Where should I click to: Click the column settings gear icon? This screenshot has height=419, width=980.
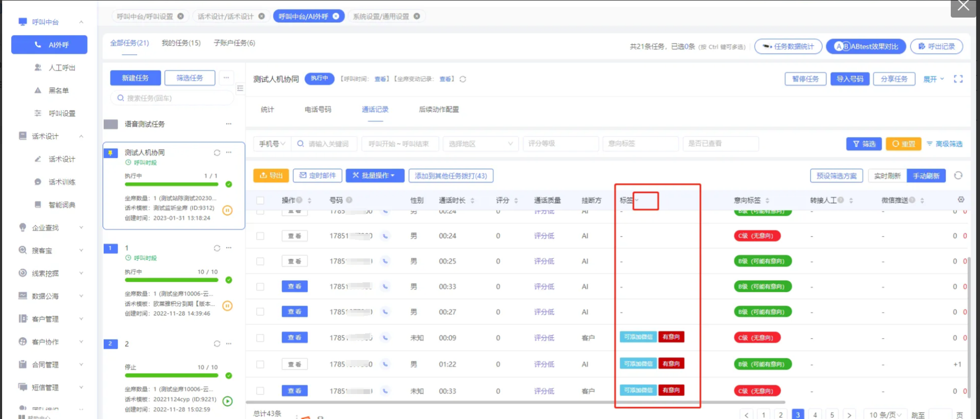click(960, 200)
